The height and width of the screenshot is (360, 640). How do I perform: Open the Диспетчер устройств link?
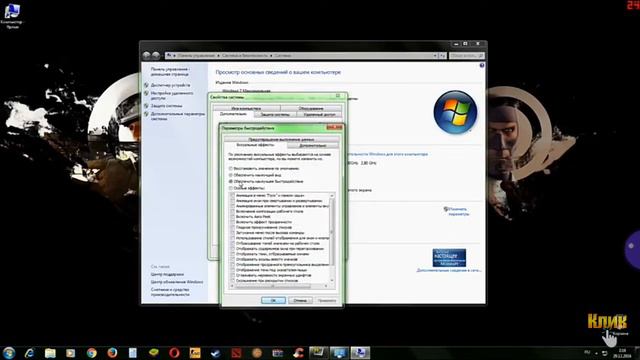171,85
